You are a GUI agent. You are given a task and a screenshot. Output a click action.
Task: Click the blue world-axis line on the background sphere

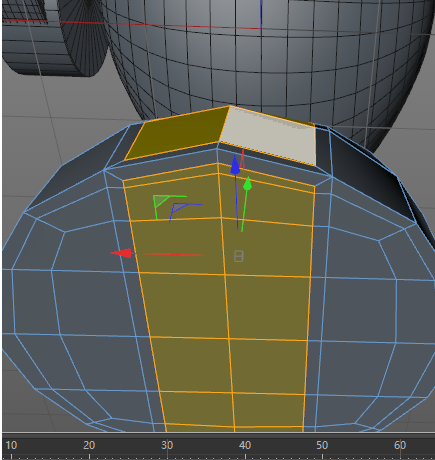[x=261, y=13]
